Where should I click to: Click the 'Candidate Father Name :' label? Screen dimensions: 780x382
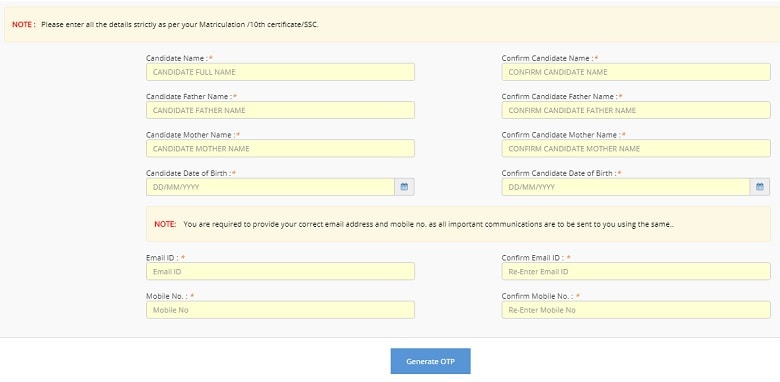click(x=189, y=96)
